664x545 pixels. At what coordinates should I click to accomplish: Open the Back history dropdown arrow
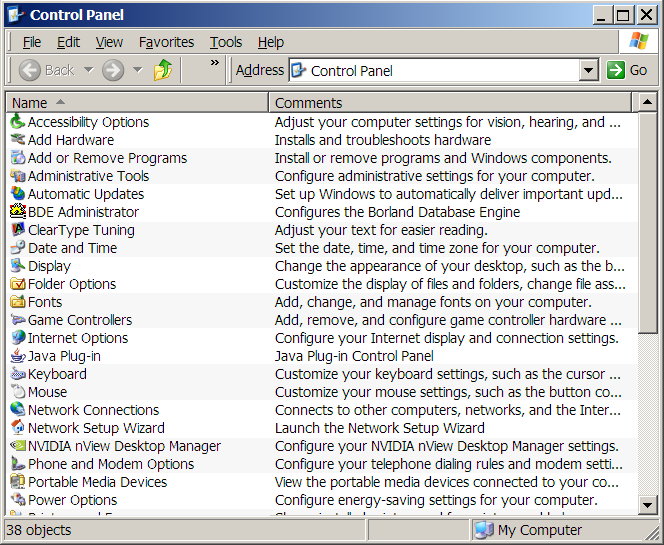click(x=89, y=69)
